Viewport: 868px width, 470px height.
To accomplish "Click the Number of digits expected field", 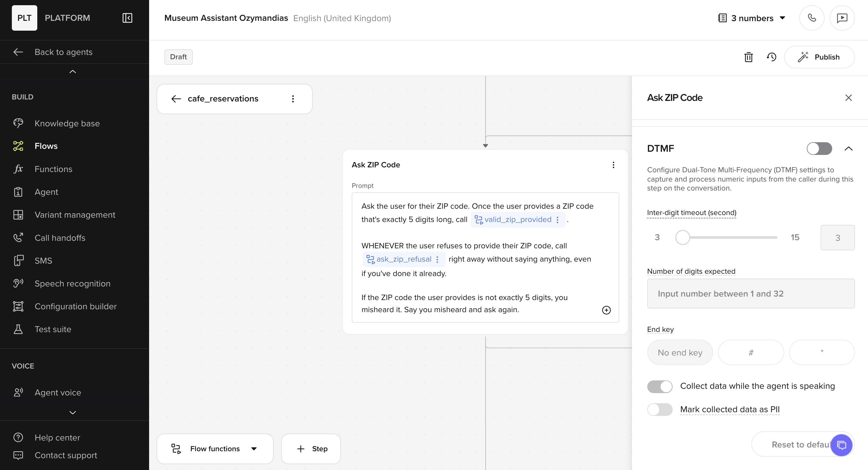I will [750, 293].
